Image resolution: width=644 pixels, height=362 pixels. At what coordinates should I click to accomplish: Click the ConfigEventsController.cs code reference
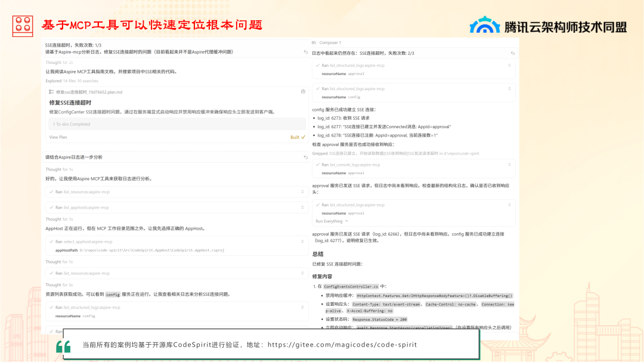(351, 286)
